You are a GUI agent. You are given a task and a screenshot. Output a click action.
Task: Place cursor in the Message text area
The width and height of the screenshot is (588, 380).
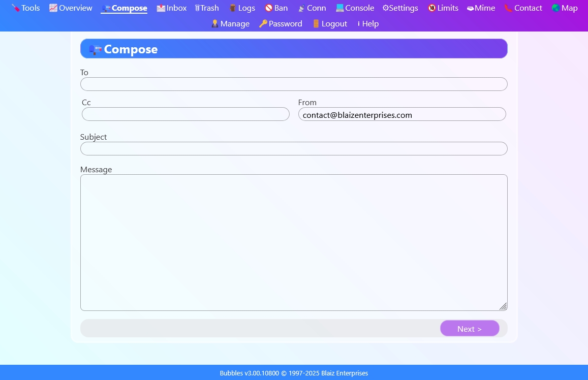click(294, 242)
